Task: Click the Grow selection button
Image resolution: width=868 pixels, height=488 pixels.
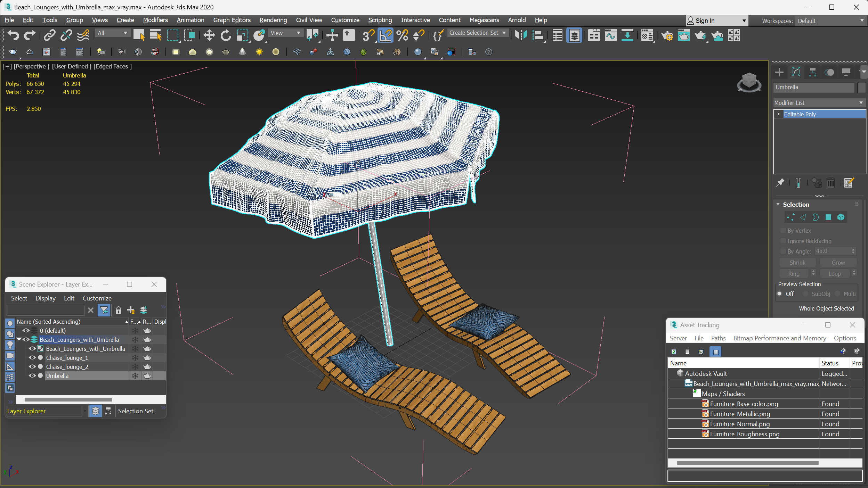Action: click(838, 263)
